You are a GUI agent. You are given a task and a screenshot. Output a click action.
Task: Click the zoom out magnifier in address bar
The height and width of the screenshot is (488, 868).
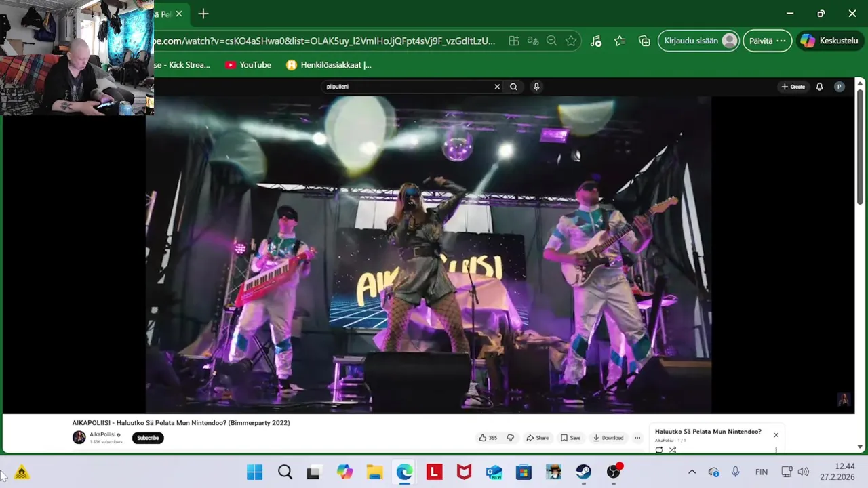pos(552,41)
